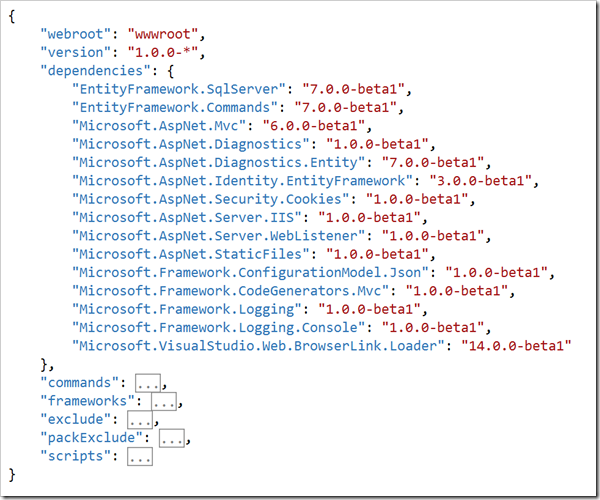600x500 pixels.
Task: Click the "dependencies" key
Action: click(x=96, y=71)
